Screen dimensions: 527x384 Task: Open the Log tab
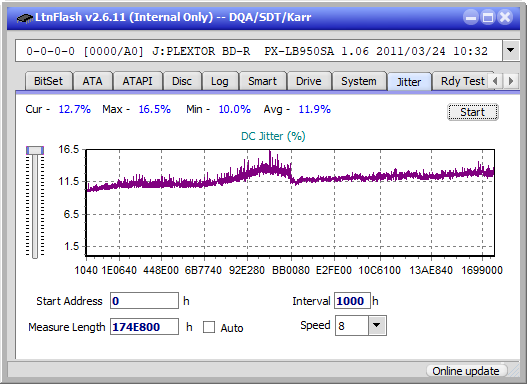click(x=220, y=81)
